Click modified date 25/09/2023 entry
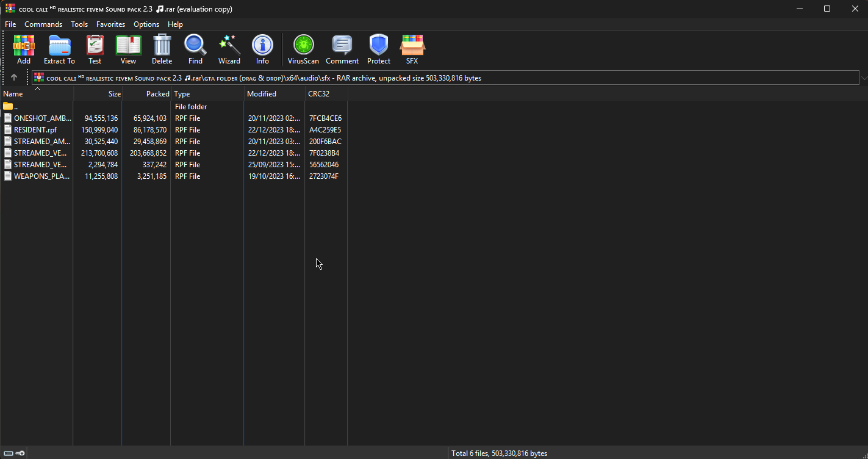The image size is (868, 459). 274,165
